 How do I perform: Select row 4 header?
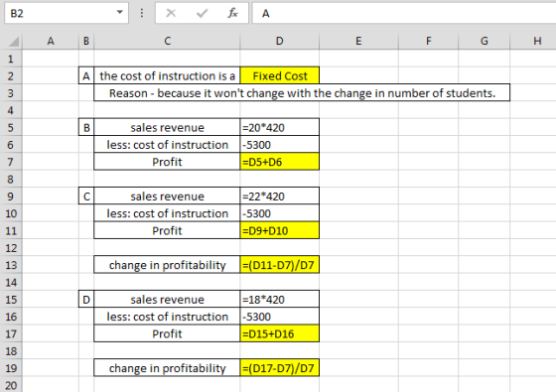click(x=11, y=110)
